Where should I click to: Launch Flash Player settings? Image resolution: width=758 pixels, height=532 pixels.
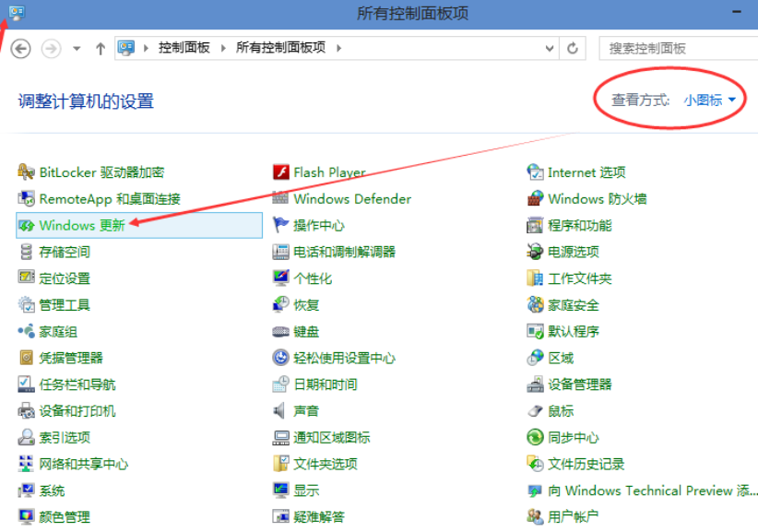(327, 171)
